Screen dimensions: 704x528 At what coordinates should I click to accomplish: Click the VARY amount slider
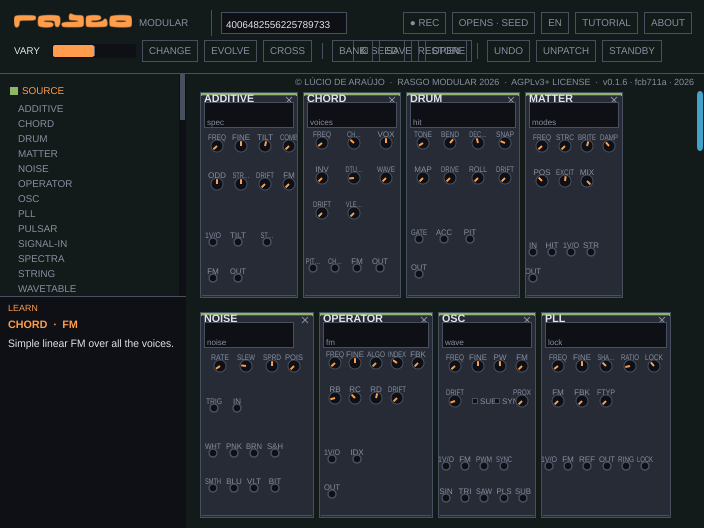94,51
